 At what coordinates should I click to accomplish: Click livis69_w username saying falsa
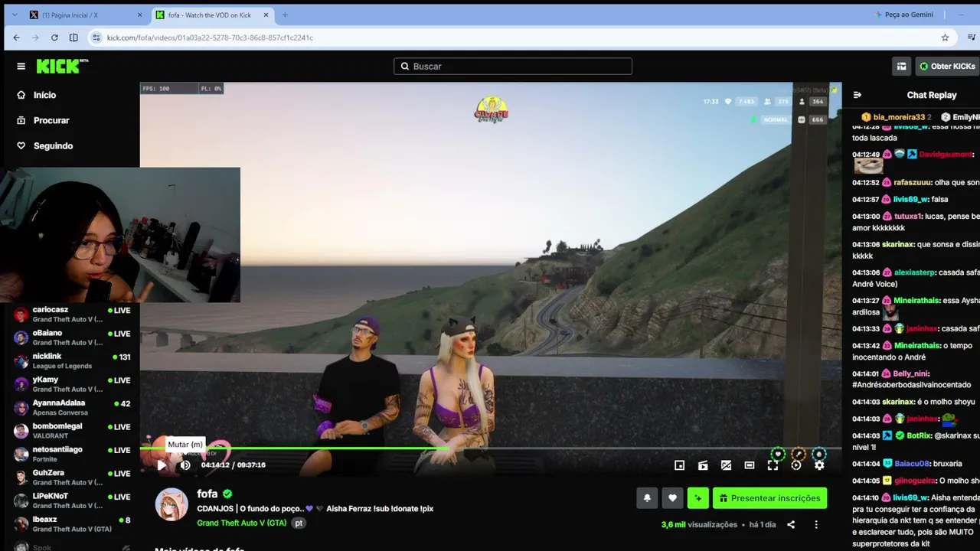point(910,200)
